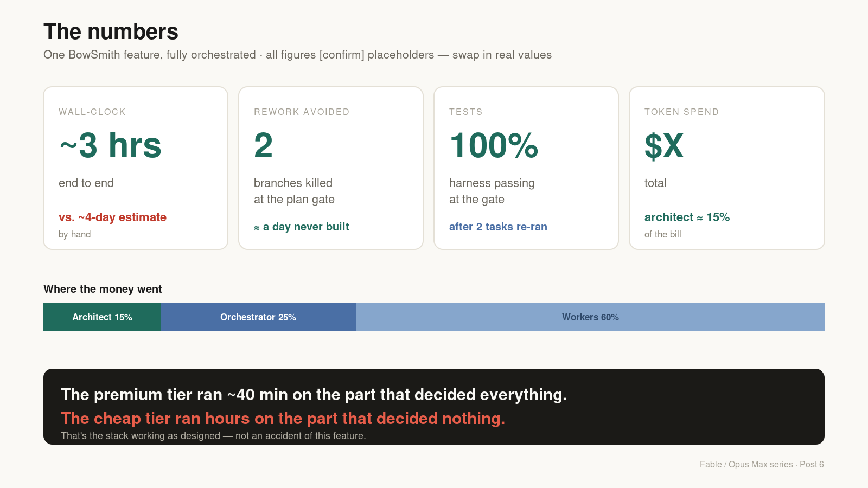This screenshot has height=488, width=868.
Task: Select the '$X' placeholder value
Action: coord(664,145)
